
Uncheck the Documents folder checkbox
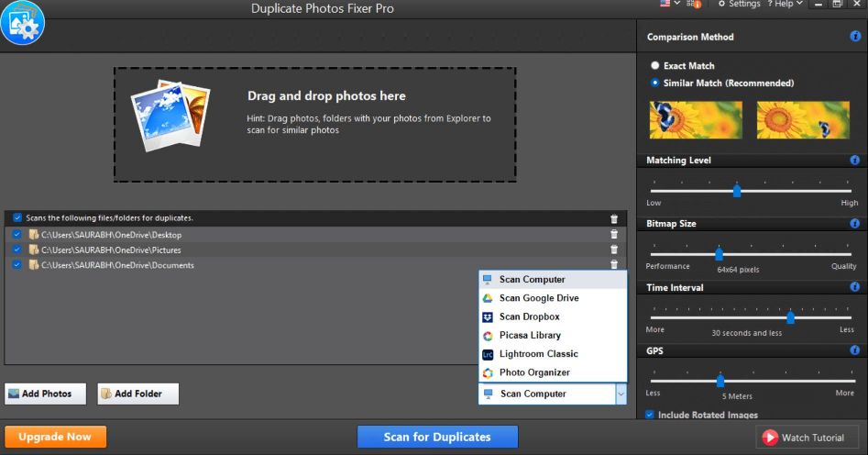pos(17,265)
